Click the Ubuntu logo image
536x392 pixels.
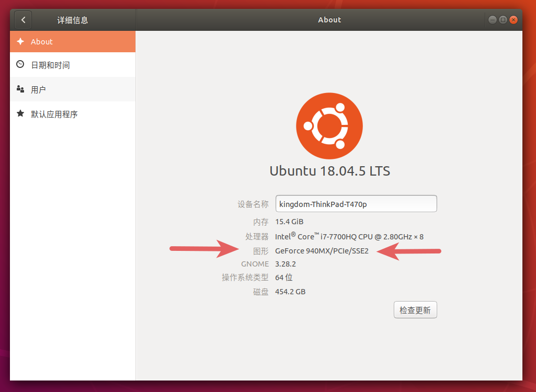click(329, 126)
